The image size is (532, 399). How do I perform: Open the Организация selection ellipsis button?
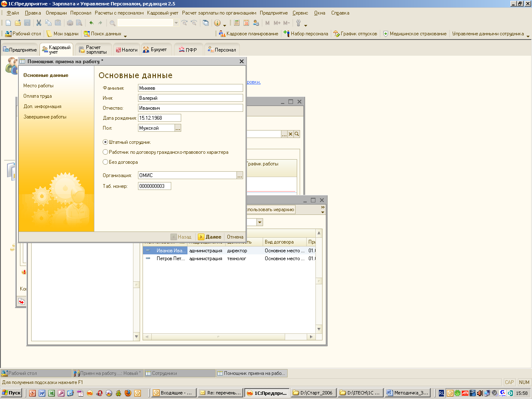point(240,175)
